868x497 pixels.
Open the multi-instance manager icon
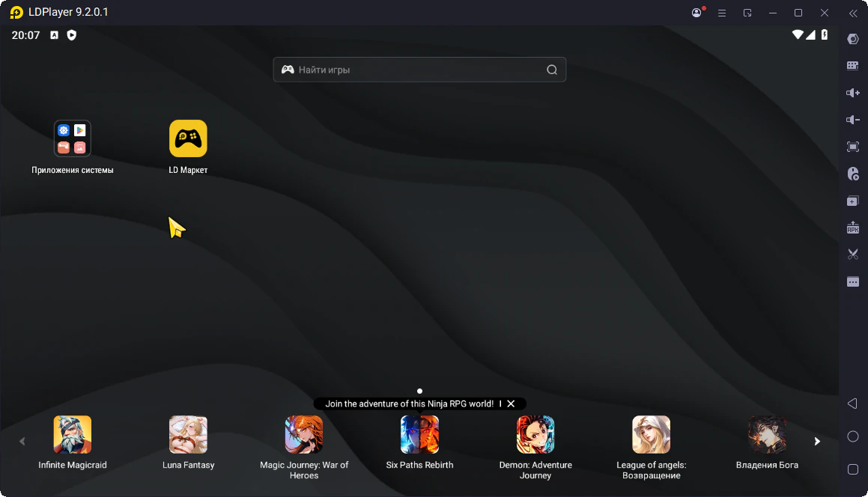pyautogui.click(x=852, y=201)
